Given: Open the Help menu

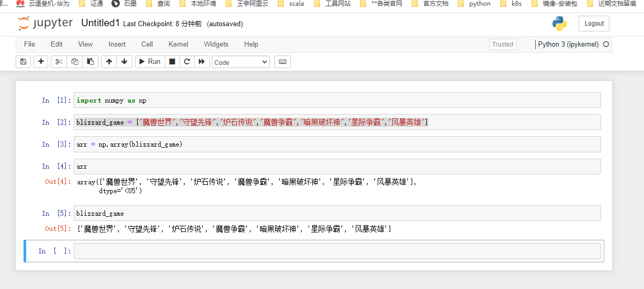Looking at the screenshot, I should point(251,45).
